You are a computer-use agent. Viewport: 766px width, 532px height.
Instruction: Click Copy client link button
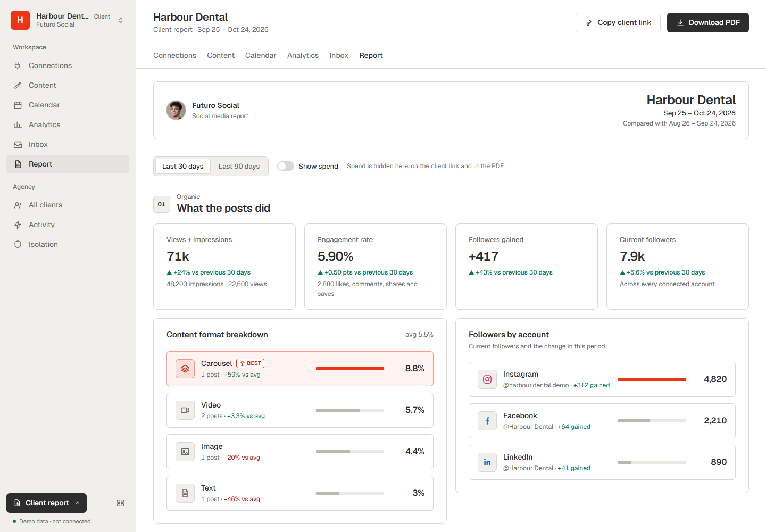pos(618,22)
